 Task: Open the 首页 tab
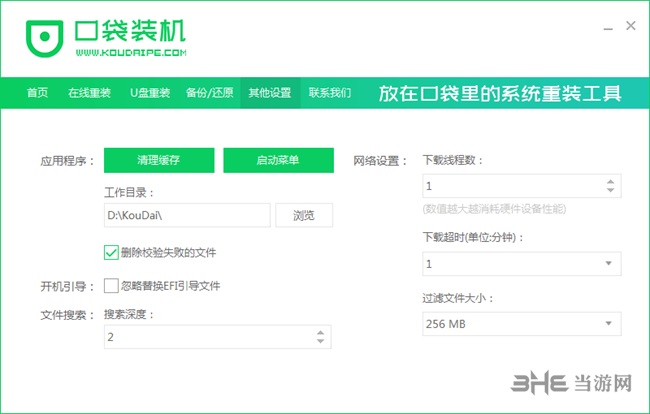point(38,92)
